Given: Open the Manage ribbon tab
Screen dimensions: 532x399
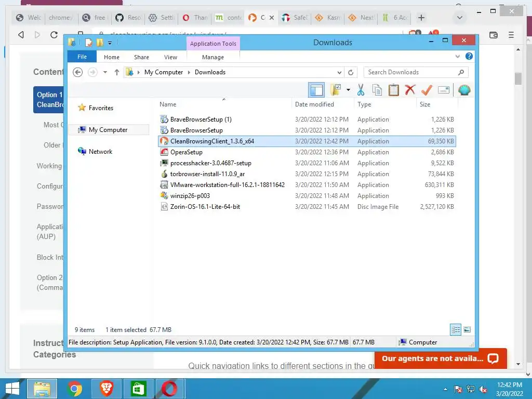Looking at the screenshot, I should click(213, 57).
